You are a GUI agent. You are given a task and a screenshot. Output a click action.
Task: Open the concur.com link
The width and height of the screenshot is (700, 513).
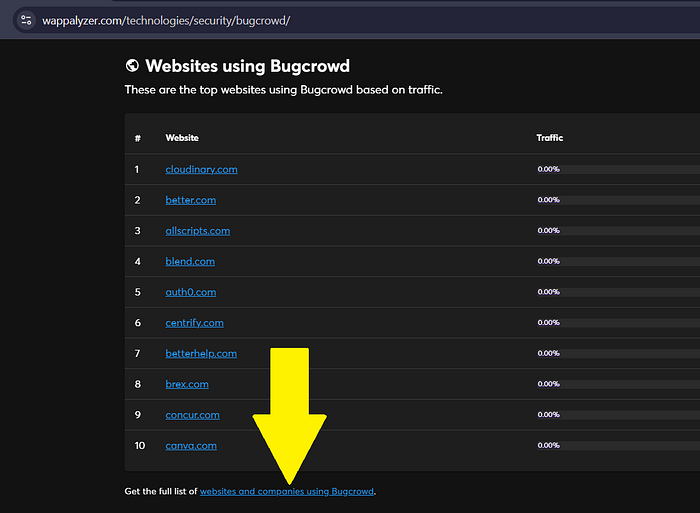[192, 415]
